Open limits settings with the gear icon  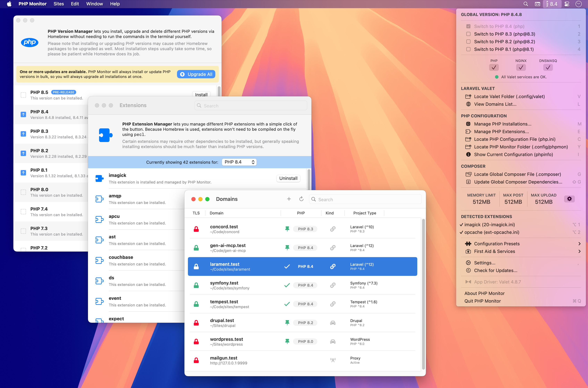569,199
